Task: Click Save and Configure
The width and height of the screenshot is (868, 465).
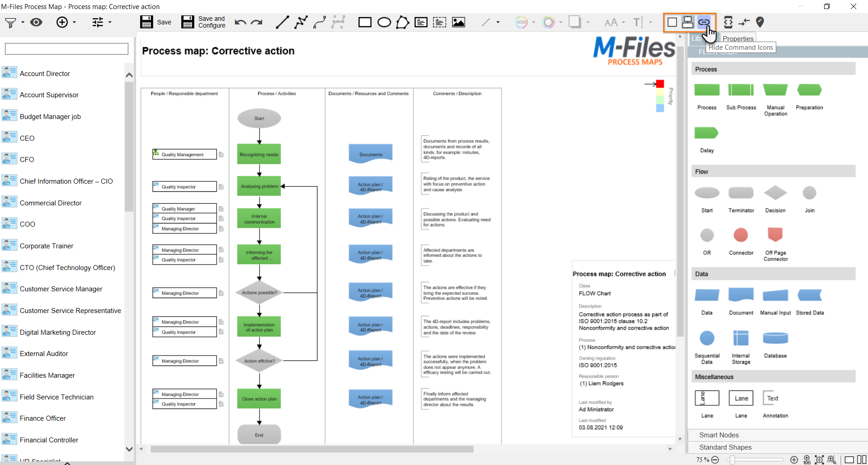Action: pos(203,22)
